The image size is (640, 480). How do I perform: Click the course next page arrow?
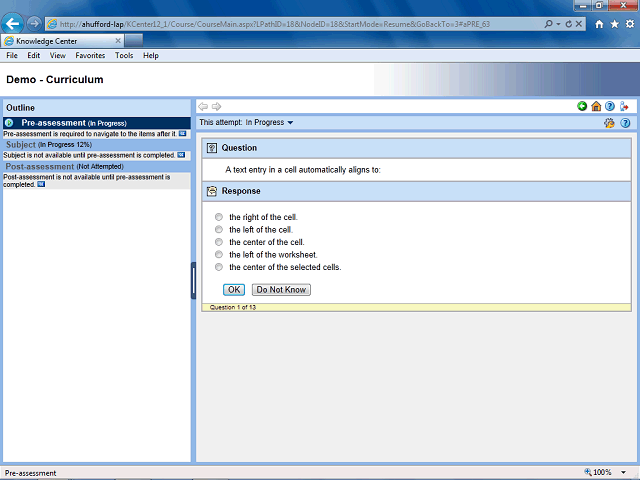[216, 107]
